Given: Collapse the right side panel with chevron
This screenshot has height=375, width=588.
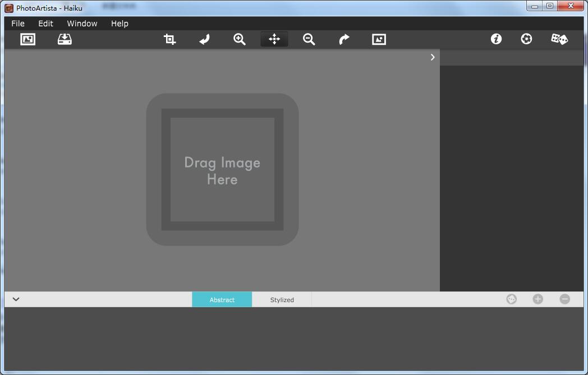Looking at the screenshot, I should (x=433, y=57).
